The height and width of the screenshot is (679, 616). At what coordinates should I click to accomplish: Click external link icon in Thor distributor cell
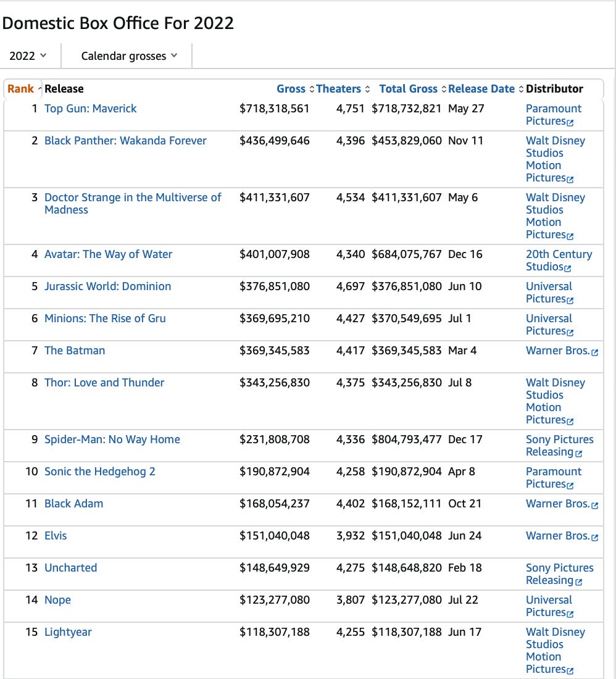[x=570, y=421]
